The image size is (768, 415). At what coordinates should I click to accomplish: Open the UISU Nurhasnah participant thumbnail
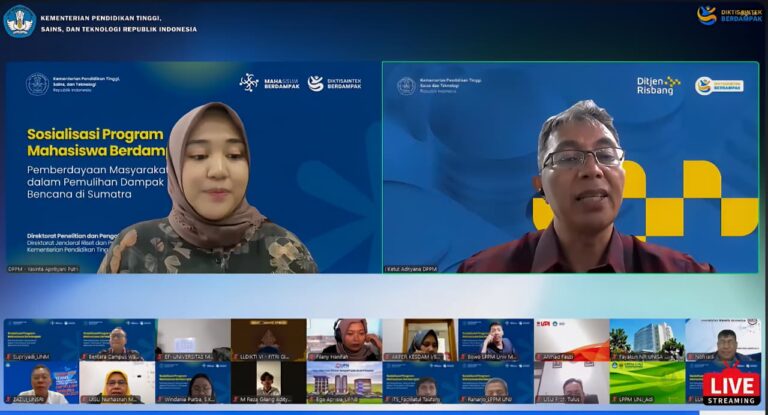point(118,383)
